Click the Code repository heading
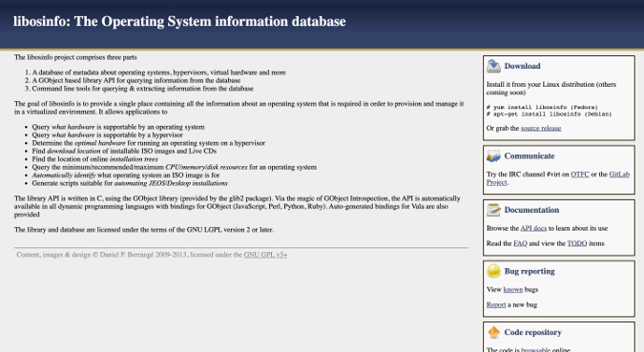644x352 pixels. click(532, 332)
